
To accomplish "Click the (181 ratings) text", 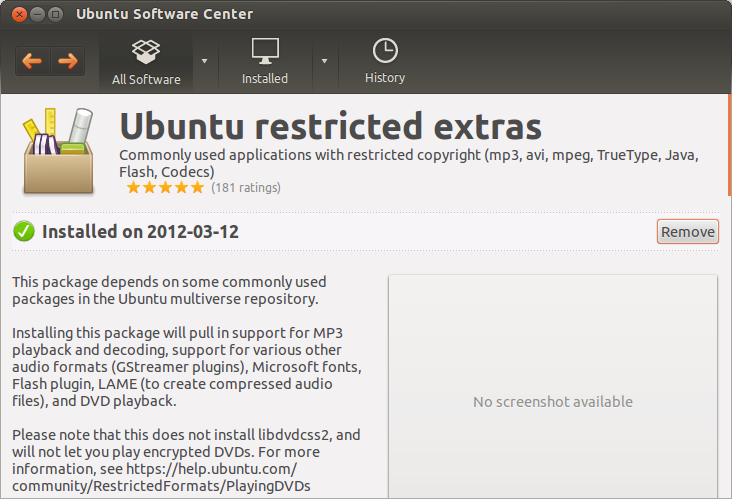I will click(x=246, y=188).
